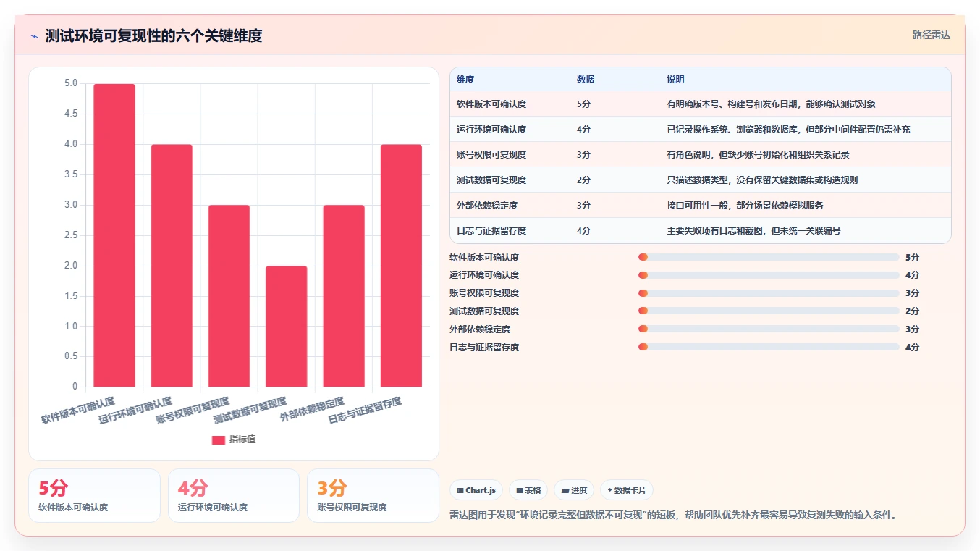Screen dimensions: 980x551
Task: Click the 软件版本可确认度 progress bar track
Action: [x=769, y=257]
